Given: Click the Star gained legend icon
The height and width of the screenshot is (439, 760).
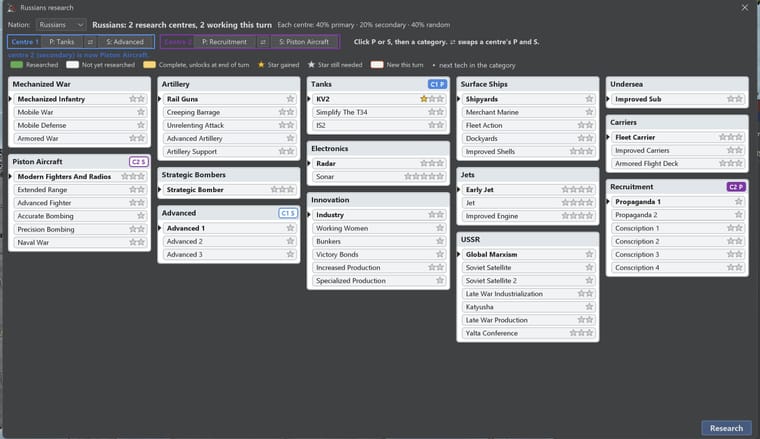Looking at the screenshot, I should pos(261,65).
